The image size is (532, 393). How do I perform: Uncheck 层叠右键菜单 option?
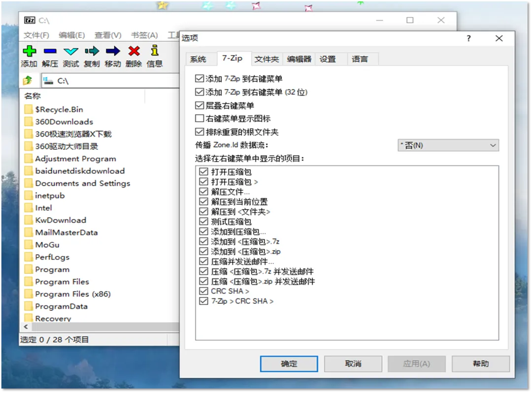[x=199, y=105]
